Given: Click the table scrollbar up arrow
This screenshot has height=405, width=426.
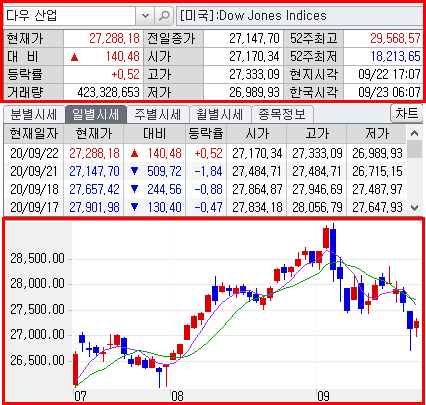Looking at the screenshot, I should [414, 133].
